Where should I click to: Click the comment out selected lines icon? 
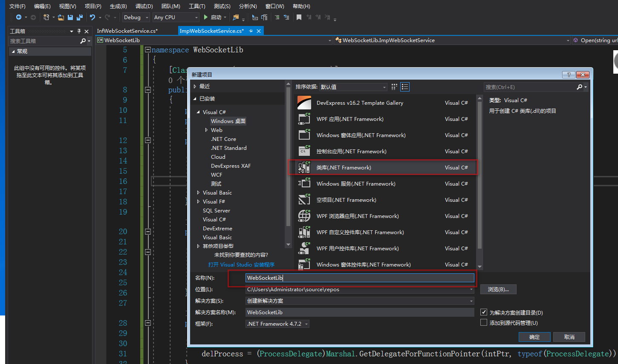point(277,17)
